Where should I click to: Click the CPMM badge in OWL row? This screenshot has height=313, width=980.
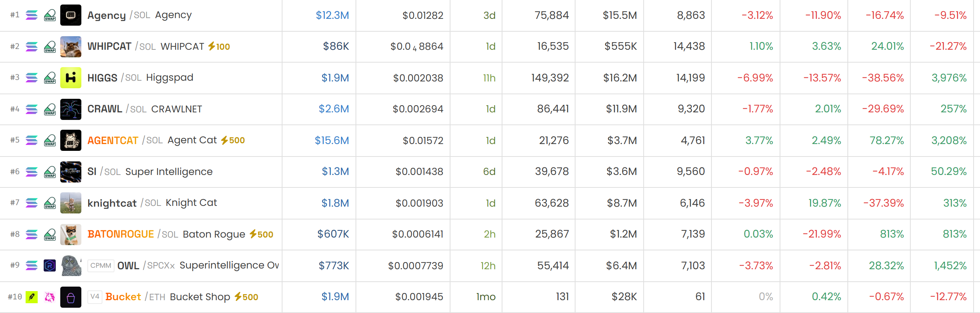point(101,265)
